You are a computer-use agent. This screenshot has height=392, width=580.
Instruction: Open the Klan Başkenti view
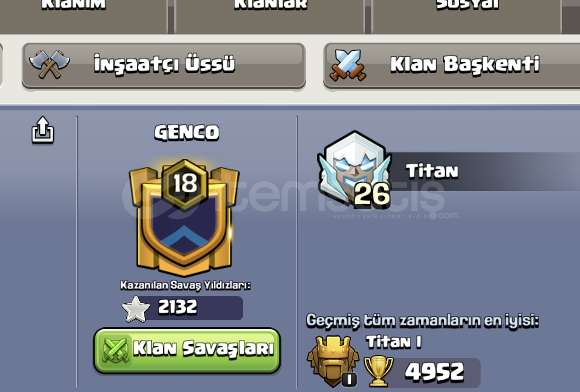(x=451, y=66)
